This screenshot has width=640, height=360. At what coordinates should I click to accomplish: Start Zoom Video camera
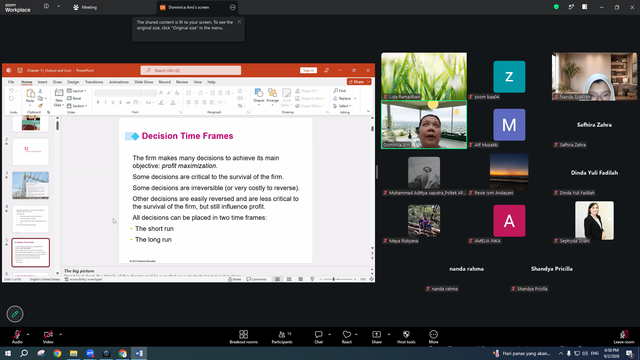click(48, 336)
